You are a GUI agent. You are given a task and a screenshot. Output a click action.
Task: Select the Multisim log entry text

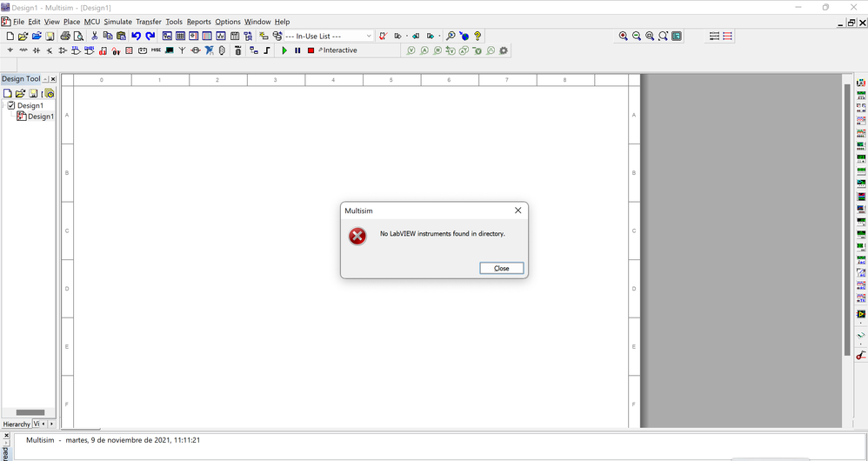tap(113, 440)
